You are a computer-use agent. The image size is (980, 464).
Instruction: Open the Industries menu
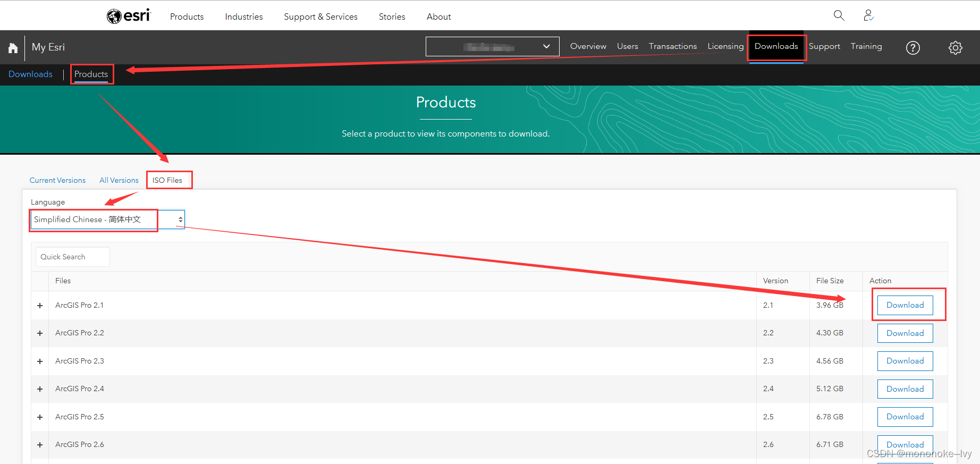pos(244,16)
